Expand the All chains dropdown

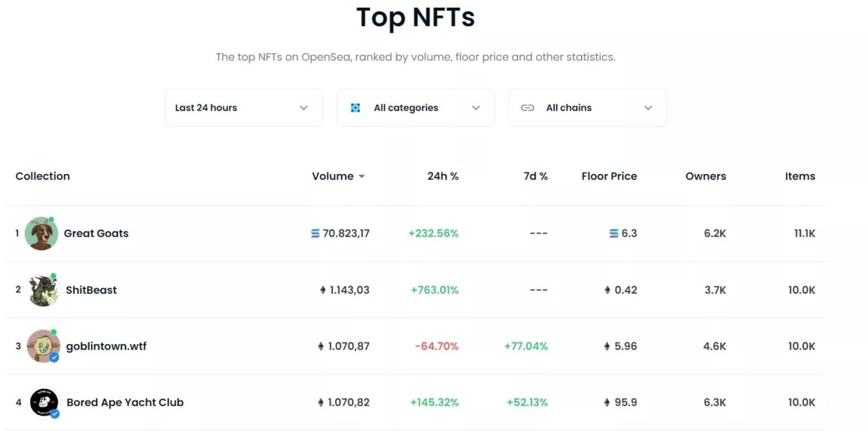588,108
